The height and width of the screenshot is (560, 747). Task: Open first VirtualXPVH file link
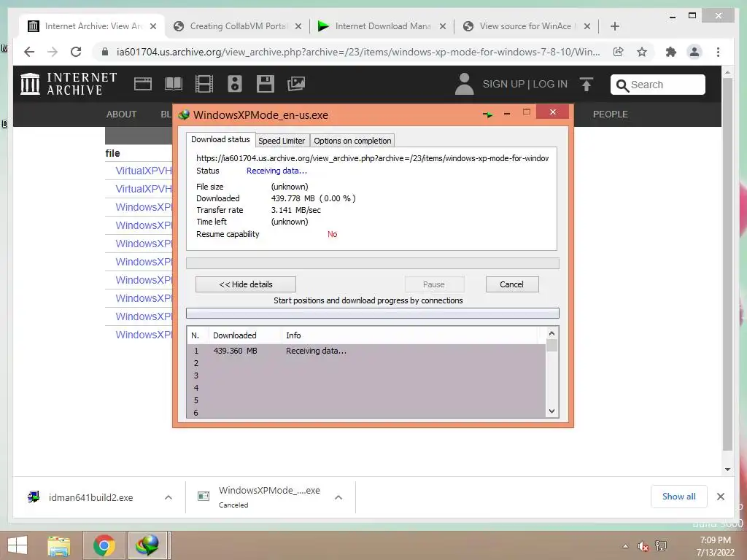tap(144, 171)
